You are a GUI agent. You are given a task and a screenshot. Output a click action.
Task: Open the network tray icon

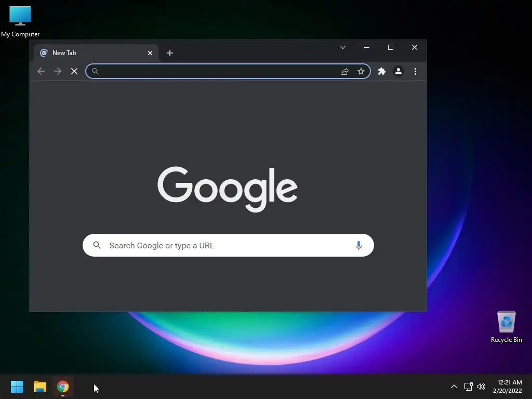(x=468, y=387)
